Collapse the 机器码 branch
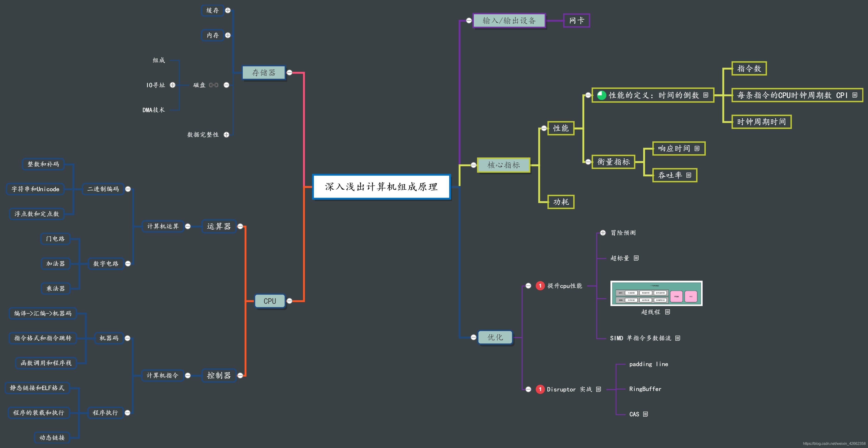The height and width of the screenshot is (448, 868). 128,338
